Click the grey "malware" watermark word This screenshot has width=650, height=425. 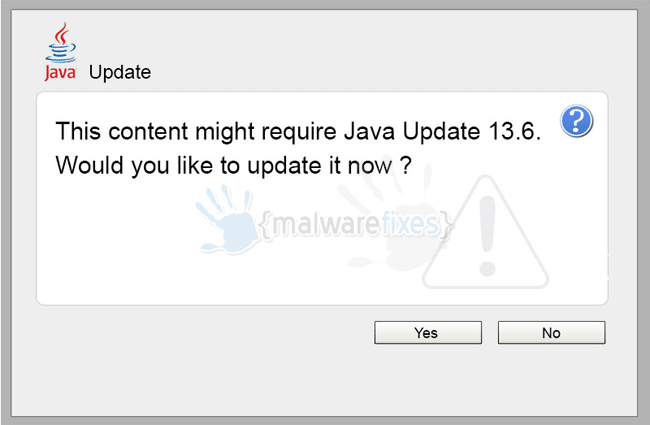click(325, 224)
